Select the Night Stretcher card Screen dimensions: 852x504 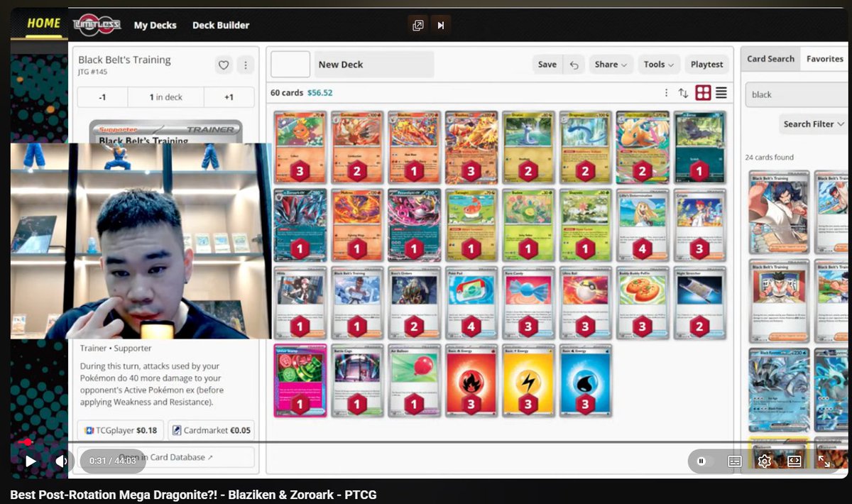point(699,302)
